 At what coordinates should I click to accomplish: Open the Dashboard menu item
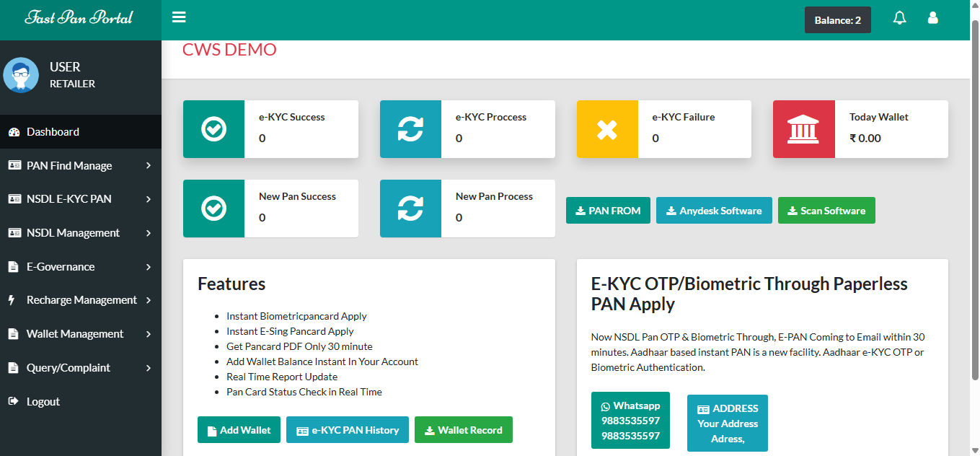tap(53, 132)
